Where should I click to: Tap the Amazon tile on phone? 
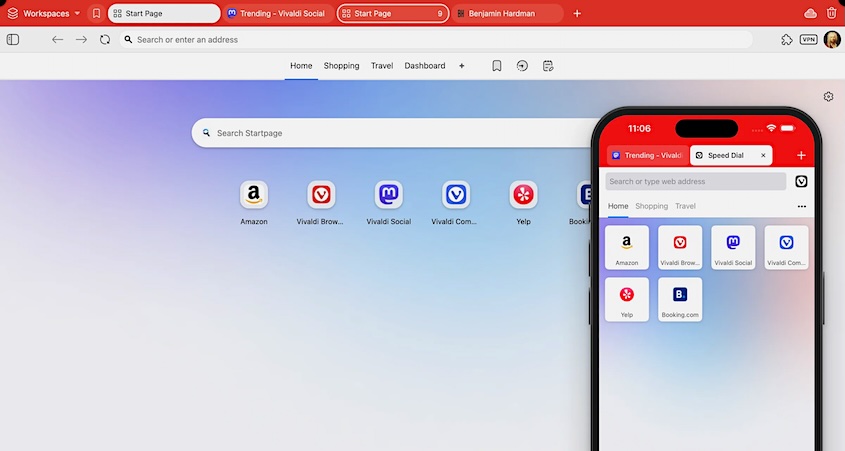coord(627,247)
